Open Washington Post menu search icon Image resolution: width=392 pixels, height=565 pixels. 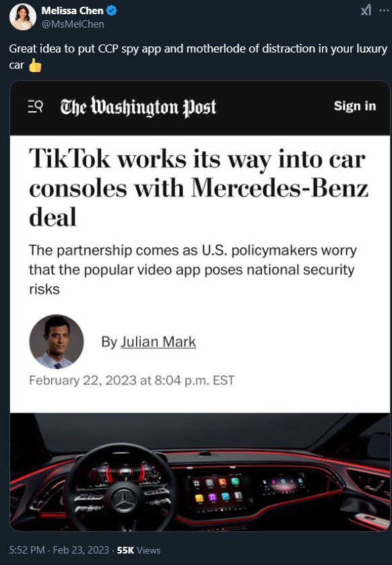[36, 106]
